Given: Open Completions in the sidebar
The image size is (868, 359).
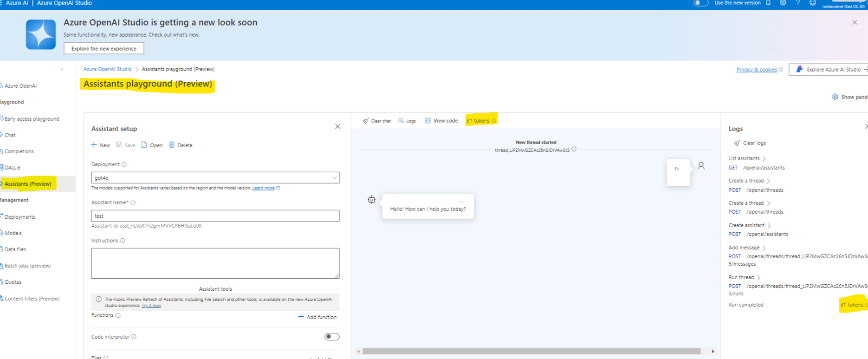Looking at the screenshot, I should (19, 151).
